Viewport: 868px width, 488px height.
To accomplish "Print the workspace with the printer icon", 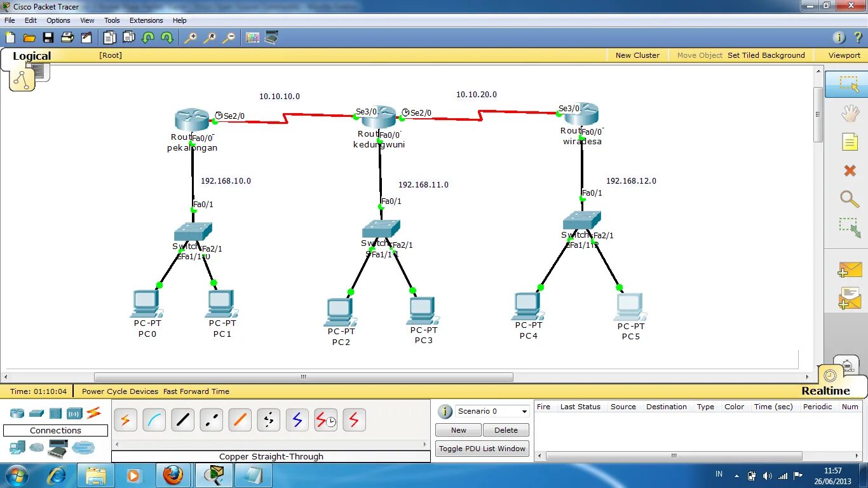I will click(67, 37).
